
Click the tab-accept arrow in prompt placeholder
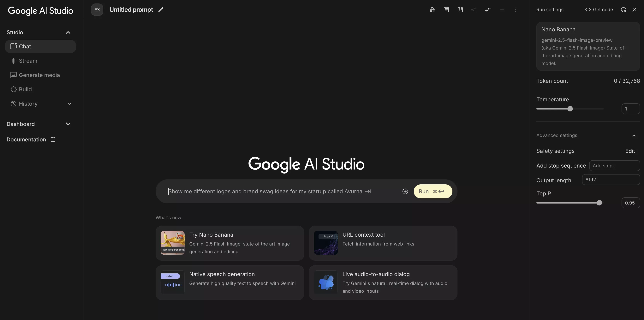click(368, 191)
